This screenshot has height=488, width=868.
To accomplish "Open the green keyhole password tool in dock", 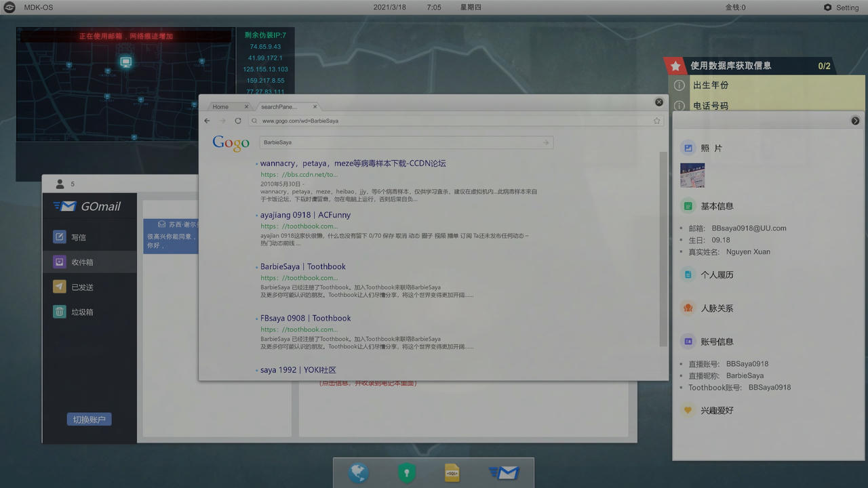I will (x=406, y=472).
